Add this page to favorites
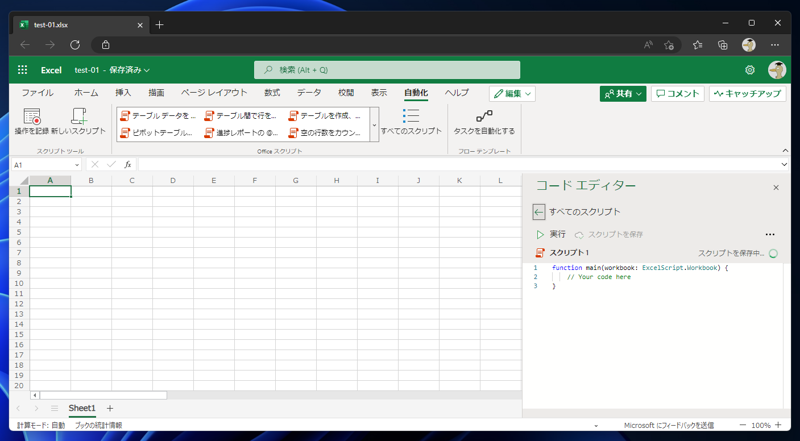Image resolution: width=800 pixels, height=441 pixels. (x=669, y=45)
